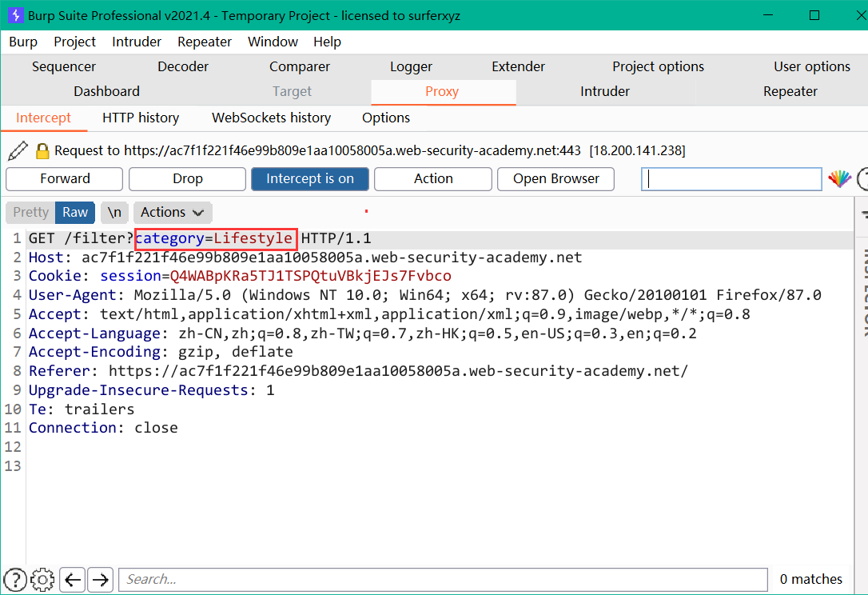Switch to the Target tab
The image size is (868, 595).
point(292,91)
